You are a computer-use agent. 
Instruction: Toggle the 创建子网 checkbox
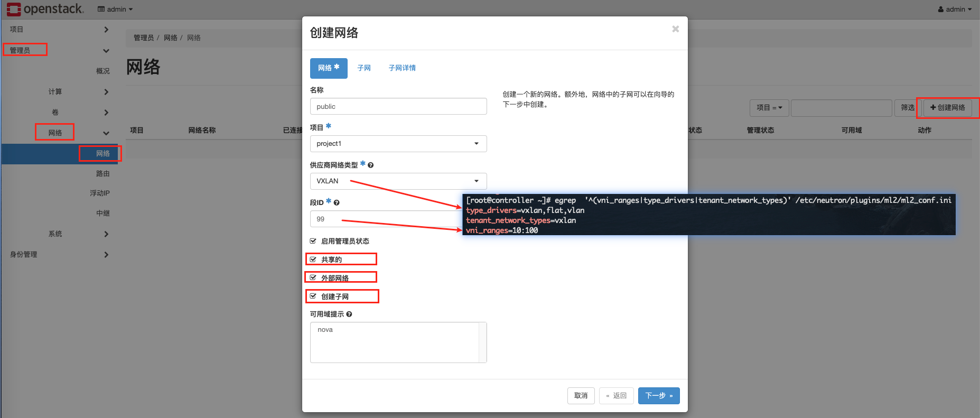[x=313, y=296]
